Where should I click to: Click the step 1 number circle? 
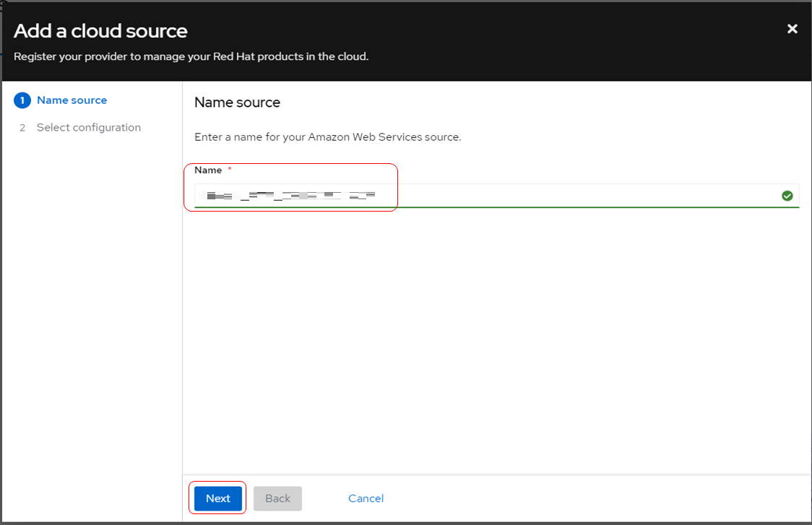[x=22, y=100]
